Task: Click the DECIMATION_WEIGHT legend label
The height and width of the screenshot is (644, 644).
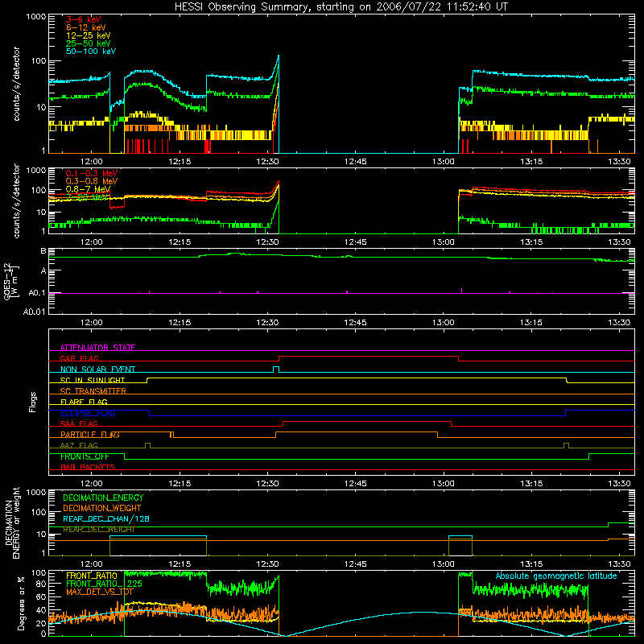Action: [x=102, y=508]
